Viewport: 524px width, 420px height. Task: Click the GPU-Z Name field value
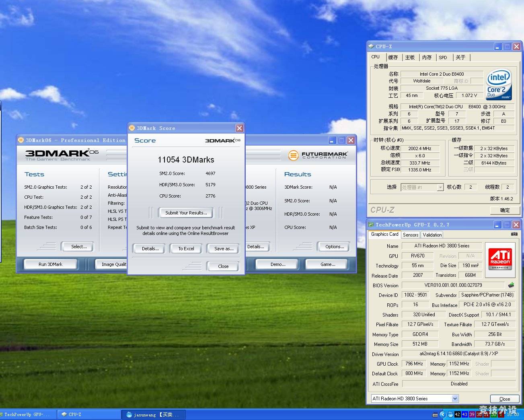[442, 246]
